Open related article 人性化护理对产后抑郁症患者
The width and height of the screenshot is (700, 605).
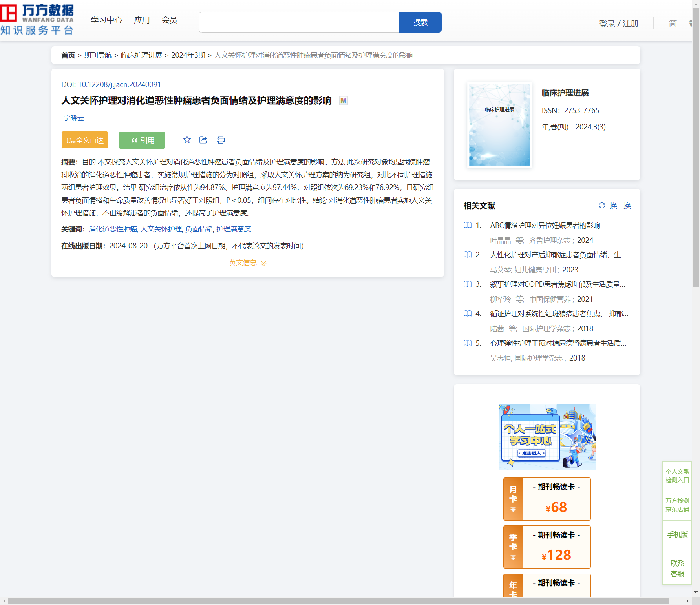[x=558, y=255]
